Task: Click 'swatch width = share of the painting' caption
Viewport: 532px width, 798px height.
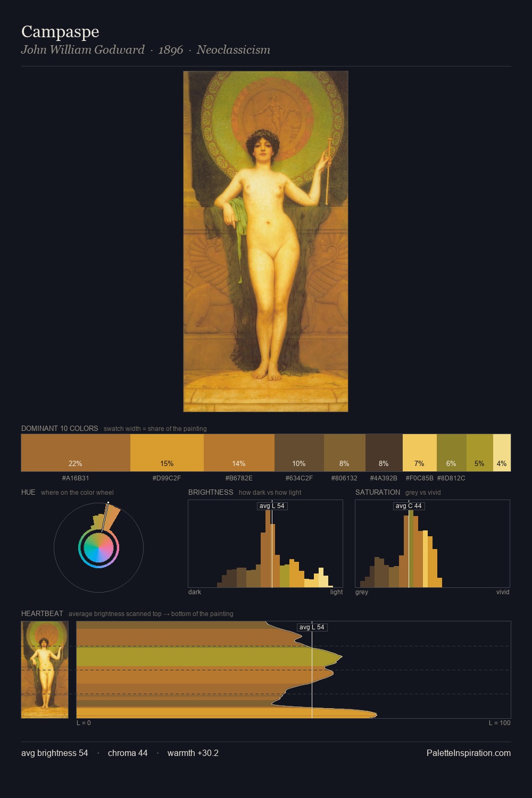Action: [155, 429]
